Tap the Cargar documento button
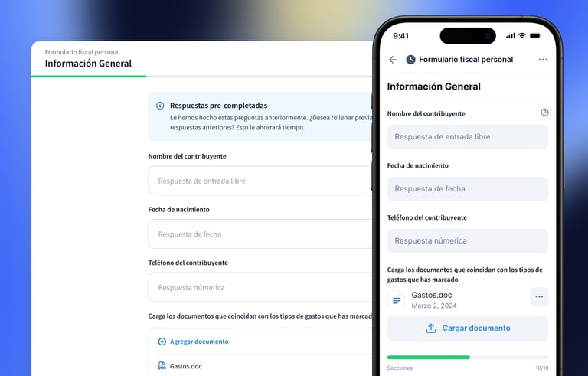This screenshot has width=588, height=376. 468,329
